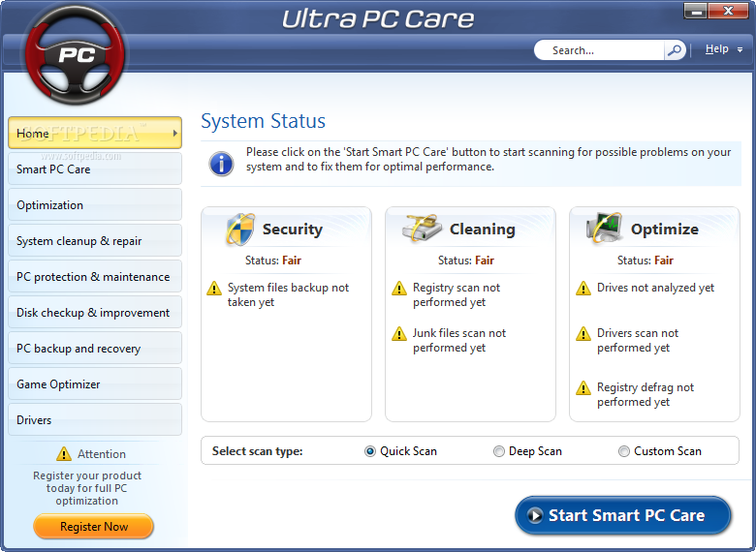756x552 pixels.
Task: Open the Drivers section
Action: point(95,419)
